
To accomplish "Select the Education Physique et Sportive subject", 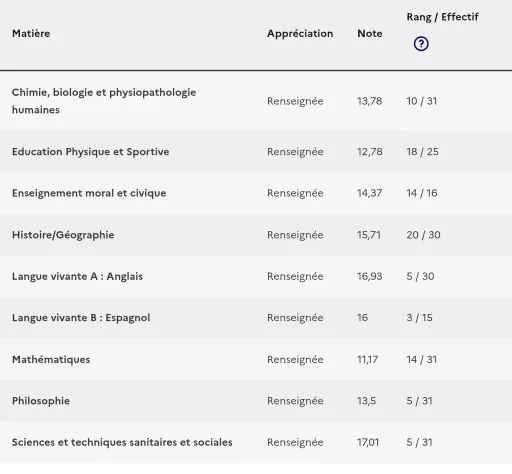I will tap(90, 152).
